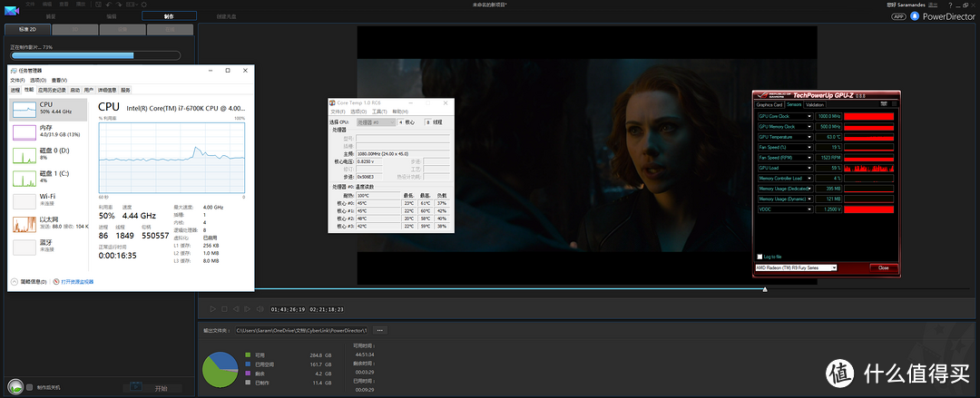Image resolution: width=980 pixels, height=398 pixels.
Task: Open 文件(F) menu in Task Manager
Action: tap(17, 80)
